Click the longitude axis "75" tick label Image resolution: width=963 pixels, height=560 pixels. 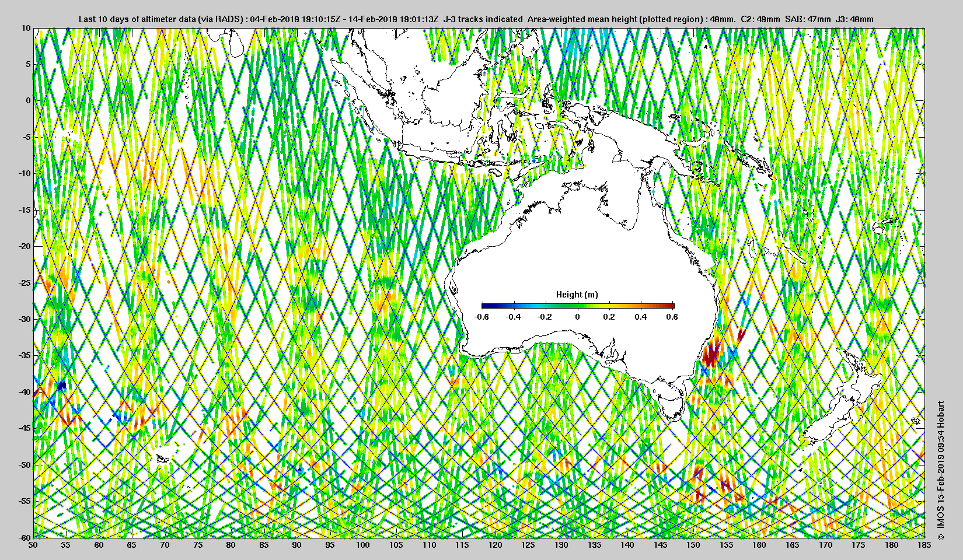pyautogui.click(x=198, y=545)
